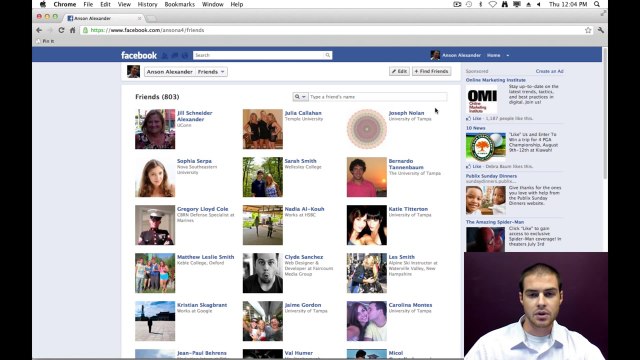640x360 pixels.
Task: Click the Bluetooth icon in the menu bar
Action: pyautogui.click(x=480, y=4)
